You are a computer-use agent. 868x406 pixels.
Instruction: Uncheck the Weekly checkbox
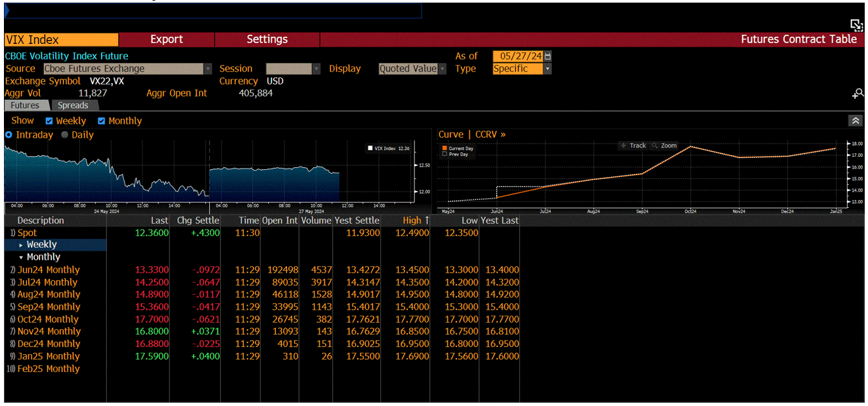tap(48, 121)
